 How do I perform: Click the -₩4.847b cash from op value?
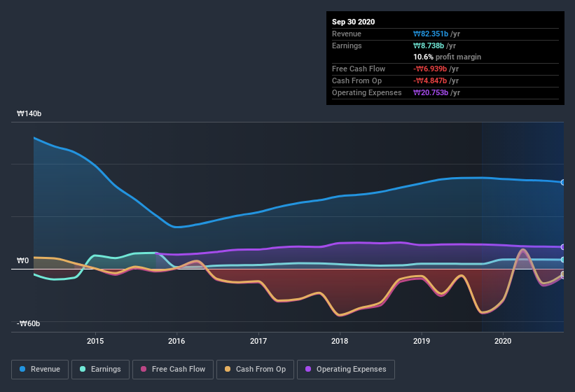point(430,80)
